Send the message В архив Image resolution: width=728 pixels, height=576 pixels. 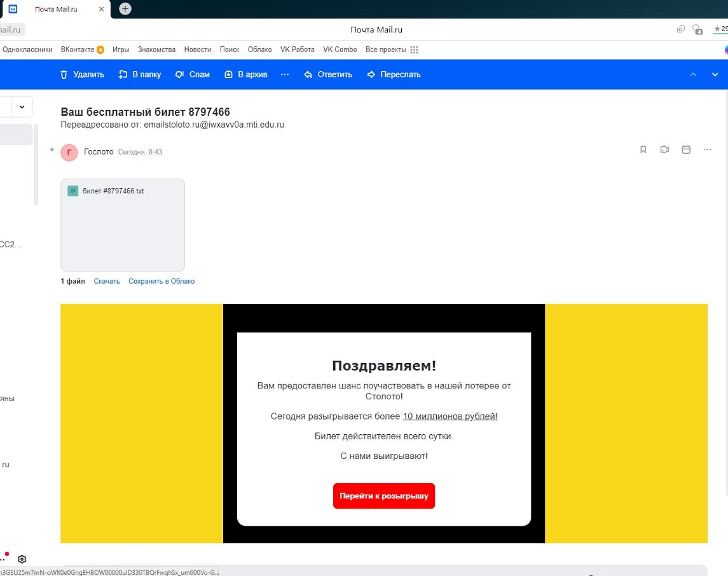click(245, 74)
